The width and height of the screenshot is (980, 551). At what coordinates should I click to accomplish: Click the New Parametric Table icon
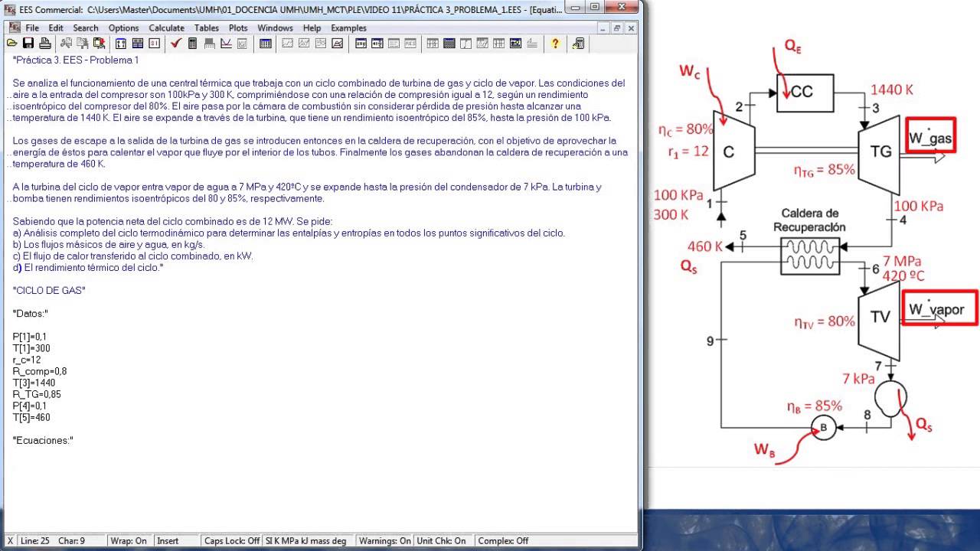pyautogui.click(x=265, y=44)
